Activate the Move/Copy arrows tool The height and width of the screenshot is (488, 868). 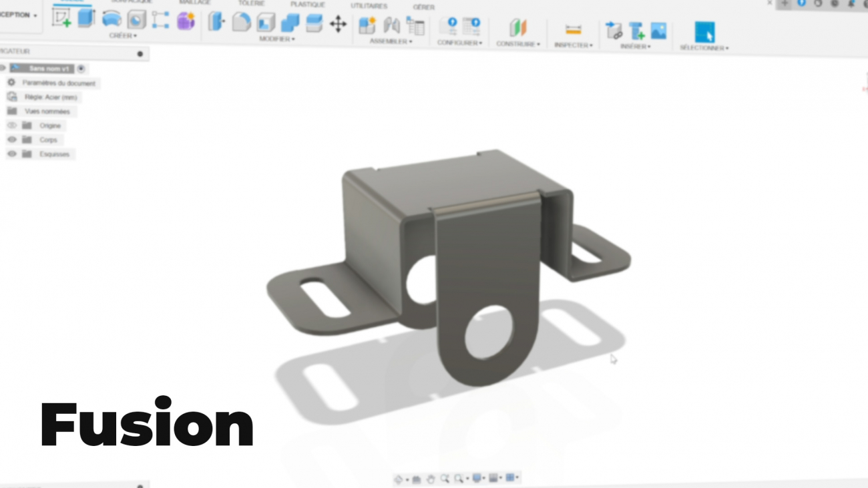coord(338,25)
